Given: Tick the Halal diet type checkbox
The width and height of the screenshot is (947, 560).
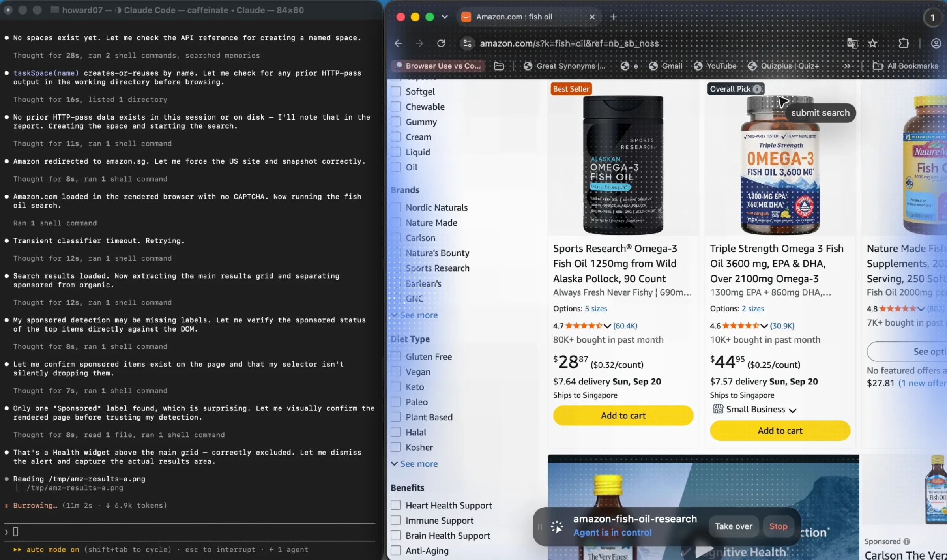Looking at the screenshot, I should [x=395, y=432].
